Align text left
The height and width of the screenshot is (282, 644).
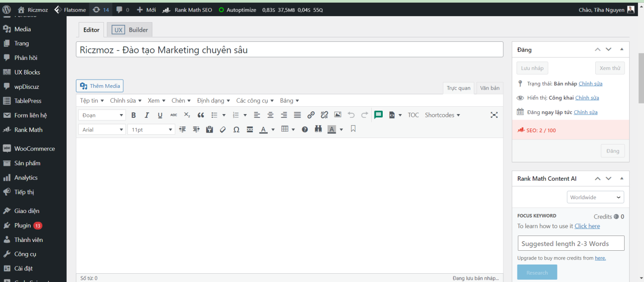tap(257, 115)
